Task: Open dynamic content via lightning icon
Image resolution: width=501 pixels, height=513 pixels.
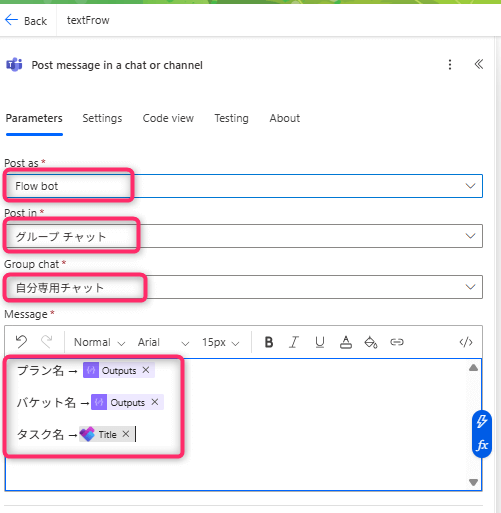Action: tap(482, 421)
